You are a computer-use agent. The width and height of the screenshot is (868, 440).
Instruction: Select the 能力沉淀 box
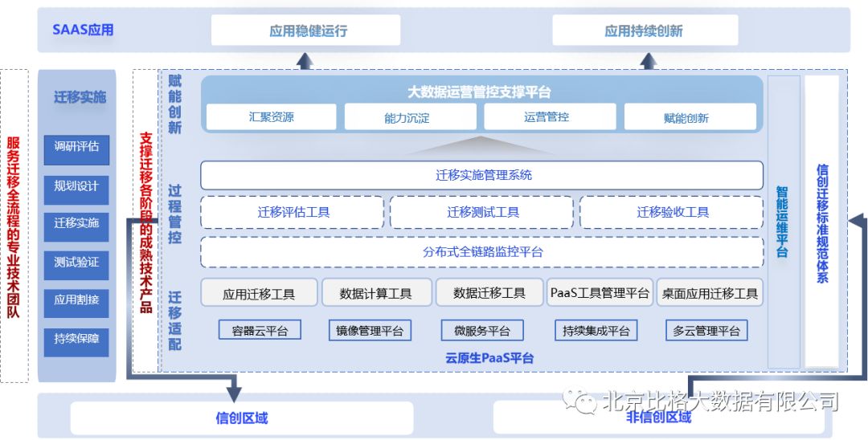(410, 117)
